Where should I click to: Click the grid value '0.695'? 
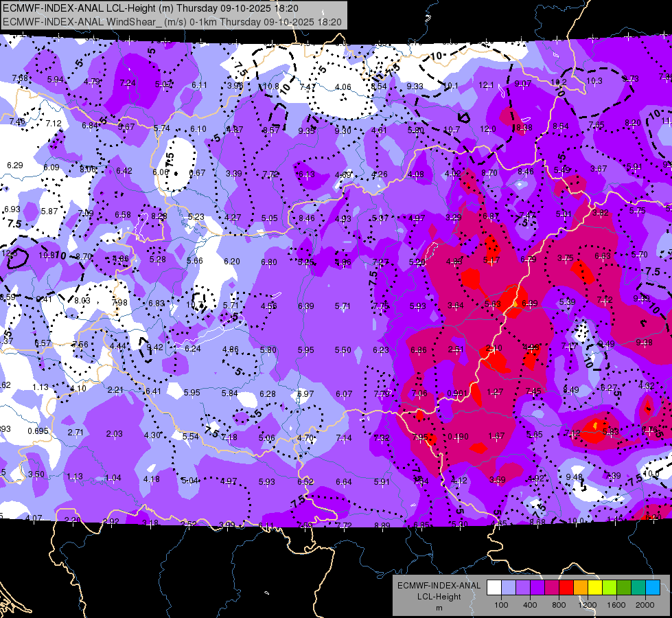pyautogui.click(x=38, y=431)
